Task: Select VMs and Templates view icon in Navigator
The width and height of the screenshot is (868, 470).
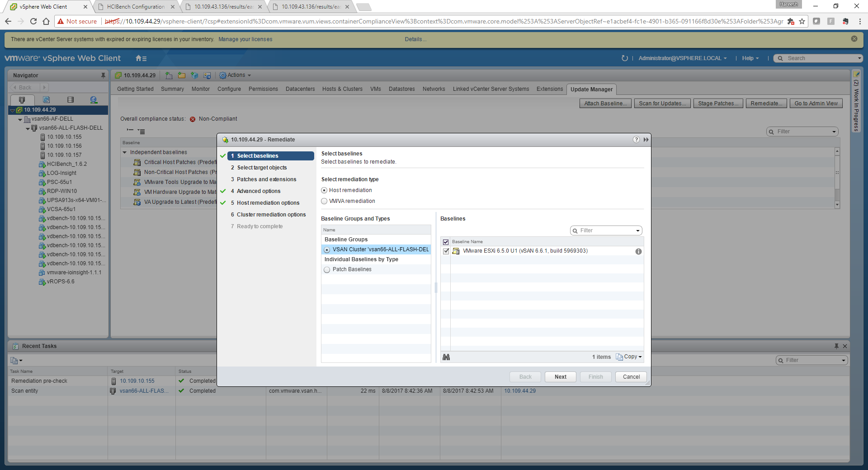Action: point(46,100)
